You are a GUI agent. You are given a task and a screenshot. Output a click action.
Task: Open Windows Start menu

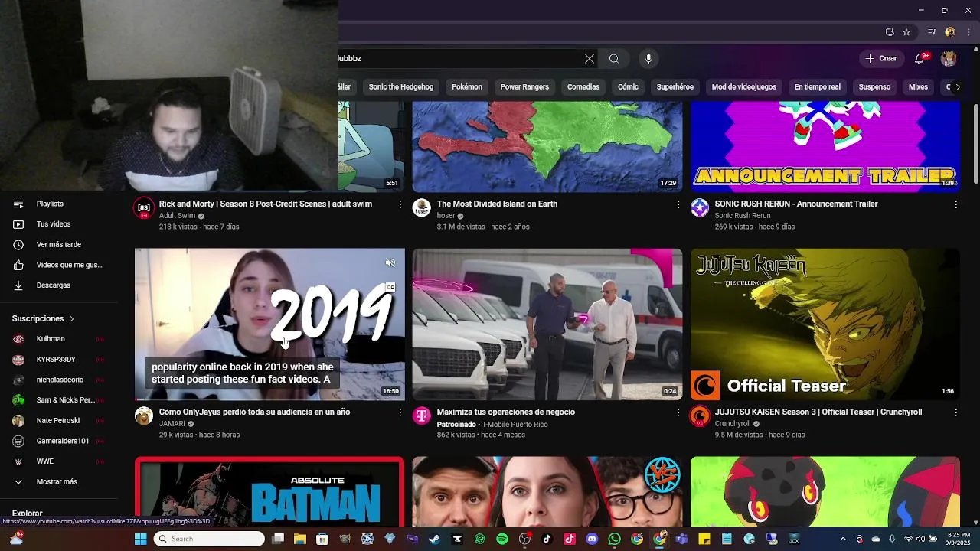point(141,539)
